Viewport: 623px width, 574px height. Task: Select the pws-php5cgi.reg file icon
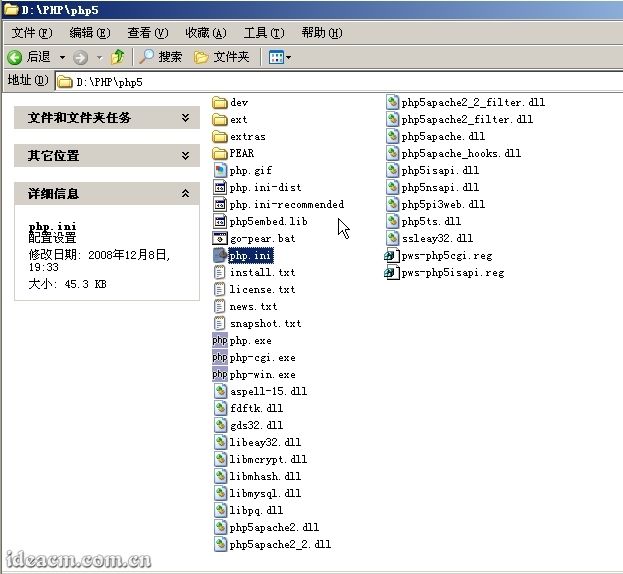click(392, 256)
